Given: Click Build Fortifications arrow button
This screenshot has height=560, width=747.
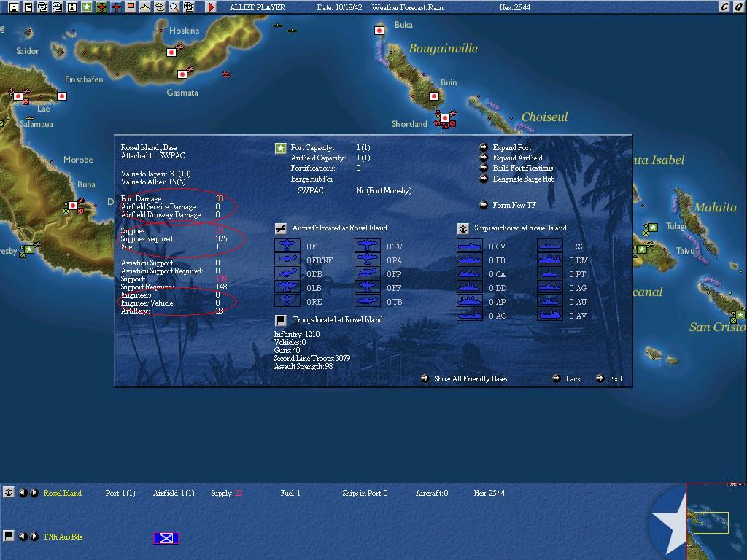Looking at the screenshot, I should tap(484, 168).
